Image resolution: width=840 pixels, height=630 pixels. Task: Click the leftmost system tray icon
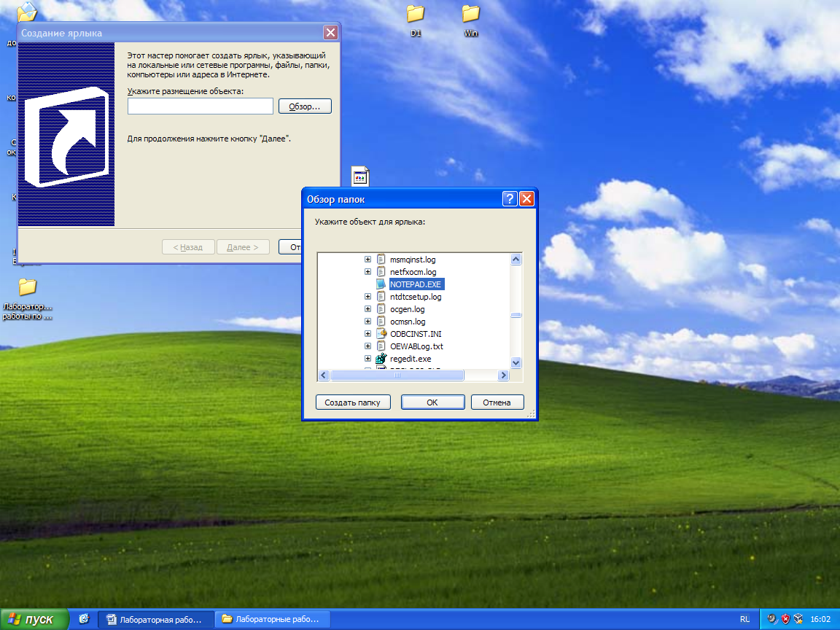[772, 619]
